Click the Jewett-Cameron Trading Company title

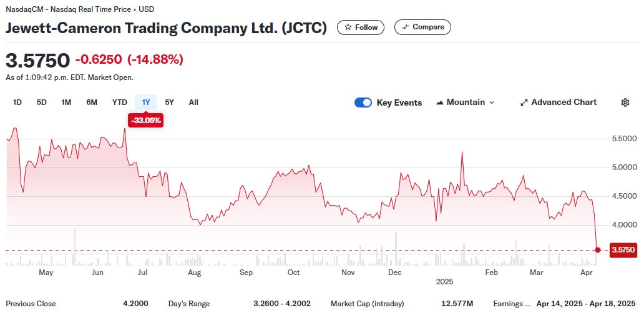[167, 28]
